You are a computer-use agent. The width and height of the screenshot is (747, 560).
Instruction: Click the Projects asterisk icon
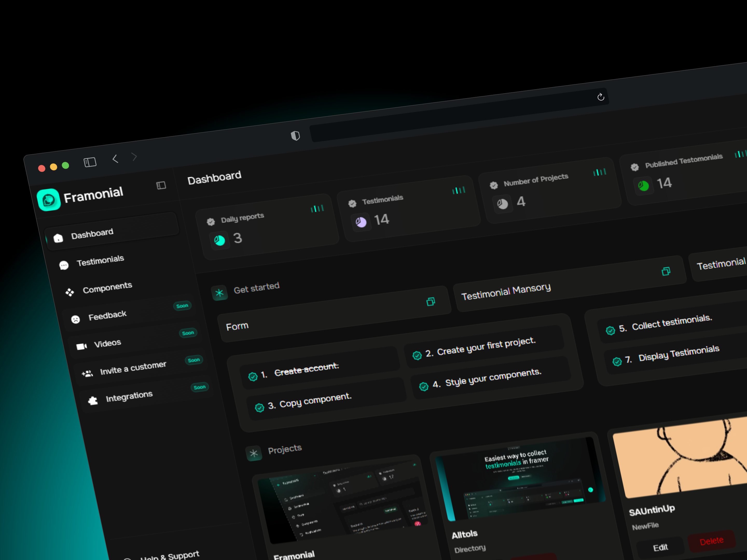click(254, 454)
